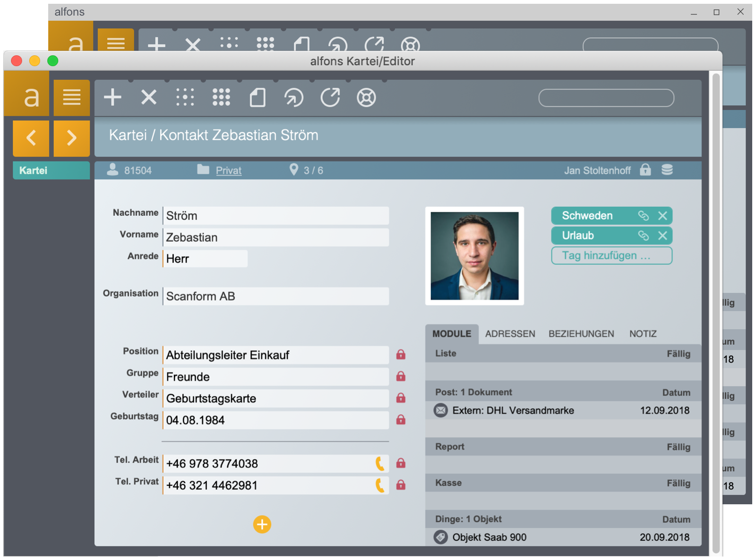
Task: Click the Organisation field Scanform AB
Action: click(x=276, y=296)
